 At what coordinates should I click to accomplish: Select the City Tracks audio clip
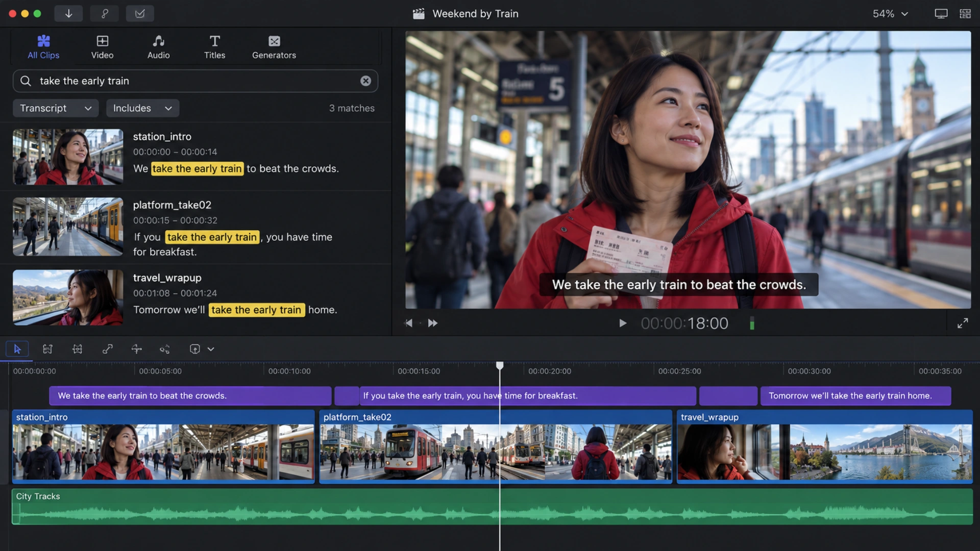[492, 507]
